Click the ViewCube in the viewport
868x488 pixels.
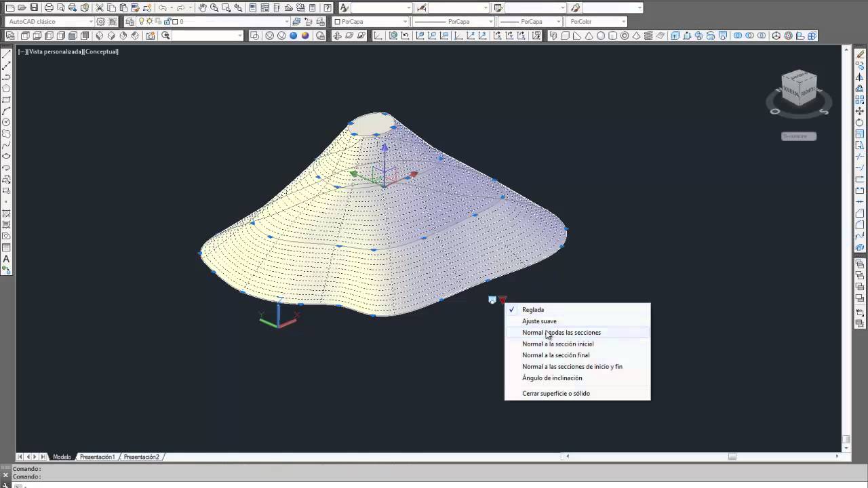pyautogui.click(x=800, y=88)
